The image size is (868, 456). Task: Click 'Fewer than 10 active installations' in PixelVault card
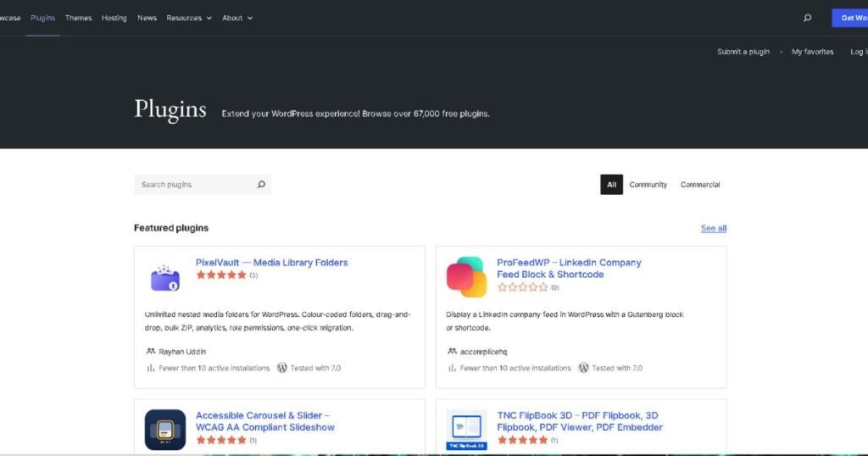click(x=214, y=368)
